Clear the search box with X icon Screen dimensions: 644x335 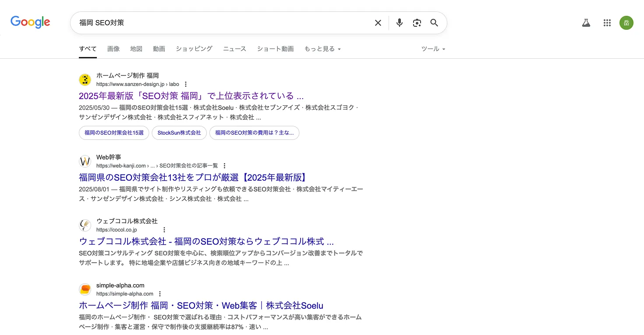click(x=378, y=23)
